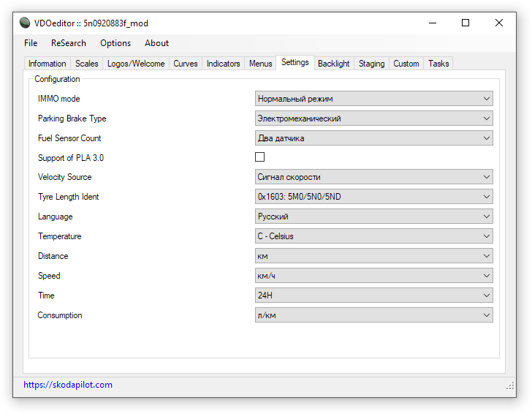Click the Fuel Sensor Count label
This screenshot has width=532, height=414.
click(x=69, y=138)
